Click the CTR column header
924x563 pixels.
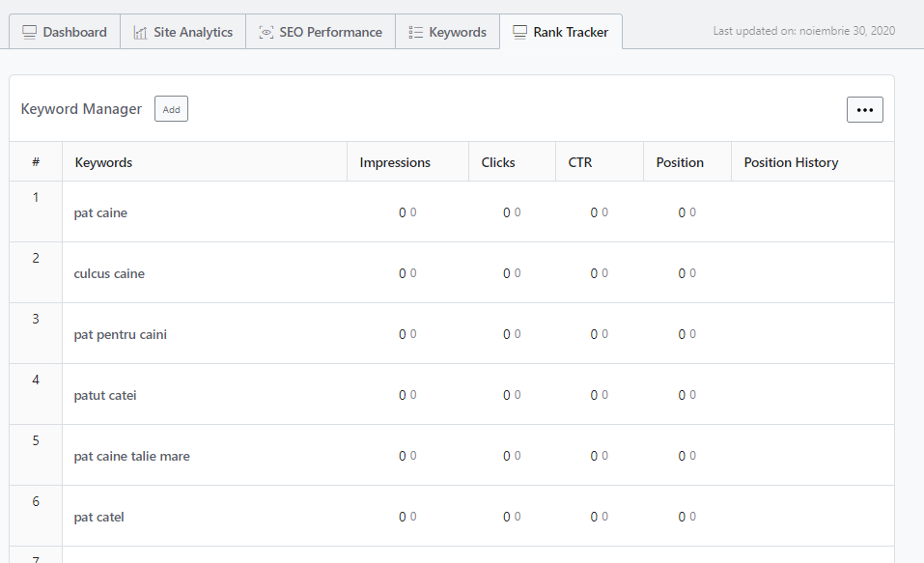[x=580, y=162]
